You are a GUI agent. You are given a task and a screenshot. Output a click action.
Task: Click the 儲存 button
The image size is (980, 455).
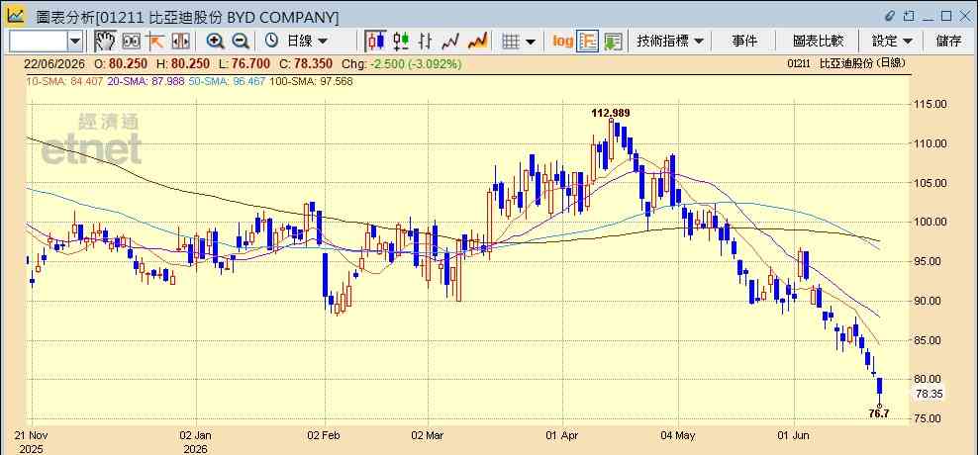948,42
